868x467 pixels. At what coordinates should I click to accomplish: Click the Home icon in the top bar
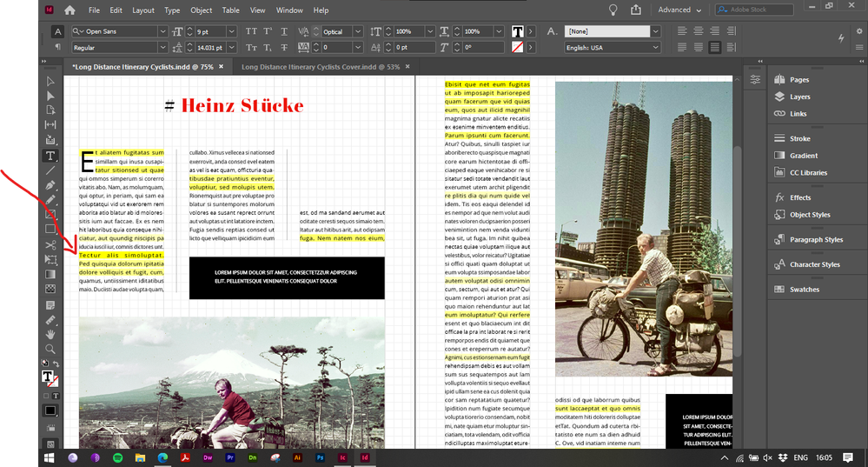click(70, 10)
